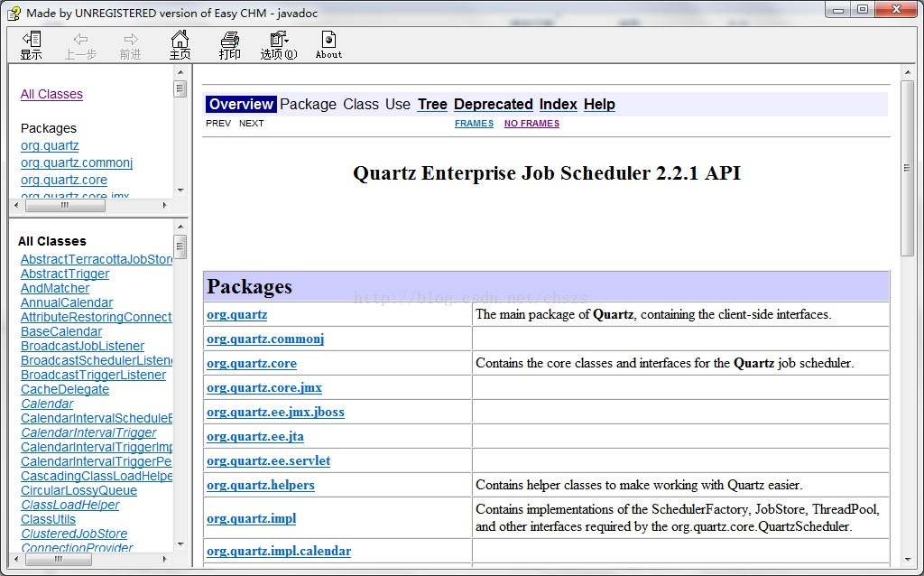
Task: Open org.quartz.ee.jta package link
Action: point(255,437)
